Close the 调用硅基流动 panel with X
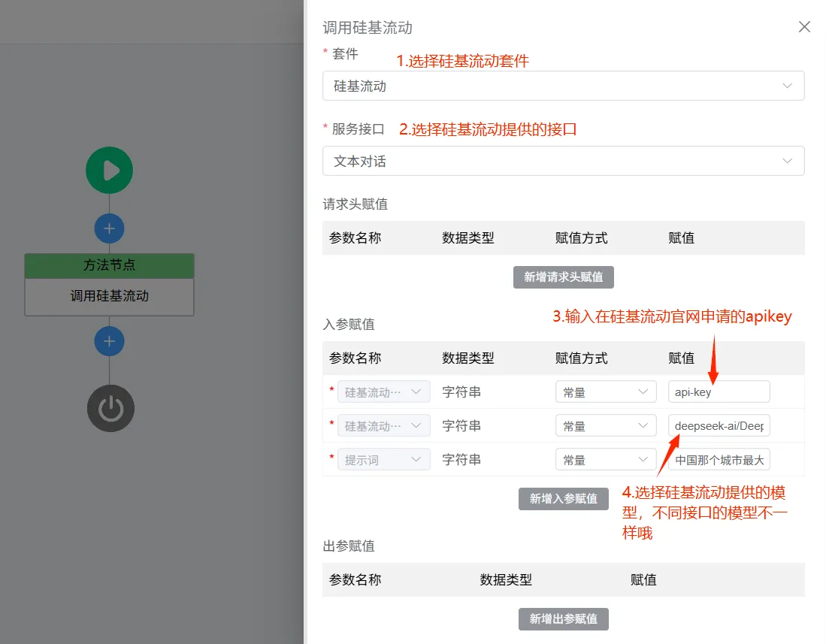 (x=804, y=27)
